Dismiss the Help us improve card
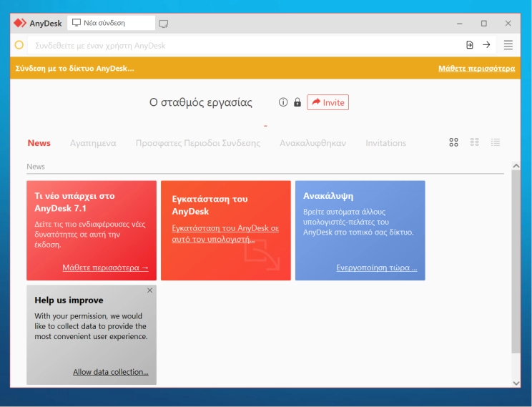Viewport: 532px width, 407px height. [149, 290]
